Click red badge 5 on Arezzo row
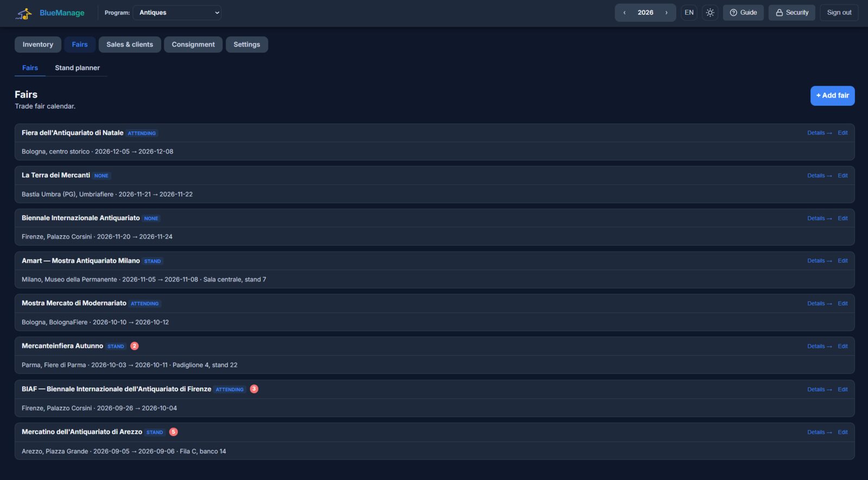This screenshot has height=480, width=868. coord(174,432)
